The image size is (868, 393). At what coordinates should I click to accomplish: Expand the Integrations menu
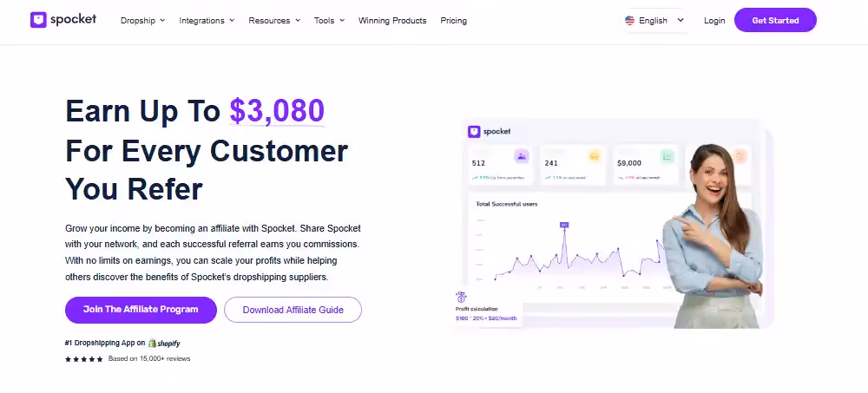207,21
